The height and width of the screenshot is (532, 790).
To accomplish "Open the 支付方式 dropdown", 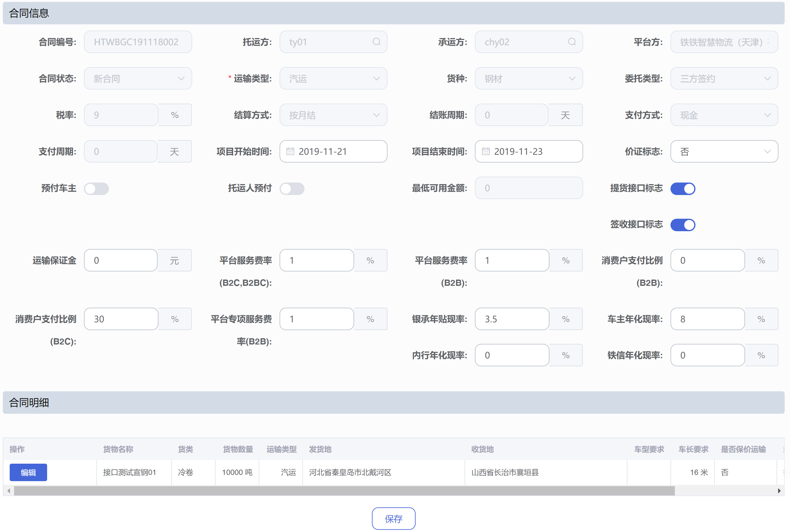I will (x=724, y=115).
